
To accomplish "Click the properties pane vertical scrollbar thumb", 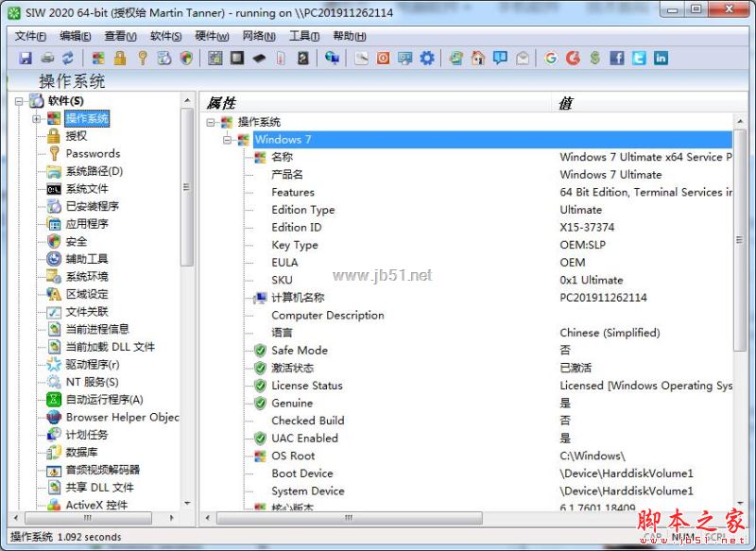I will click(x=740, y=240).
